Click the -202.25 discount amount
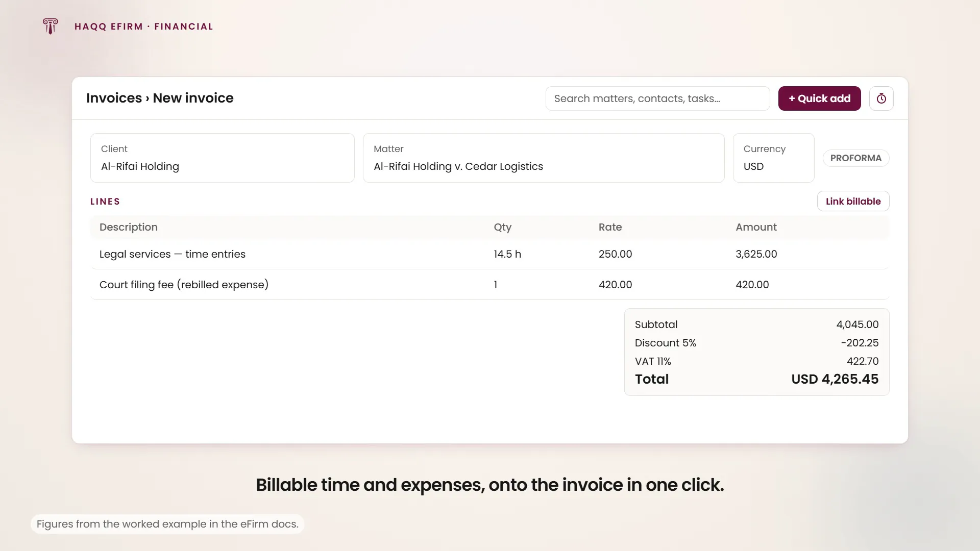Screen dimensions: 980x551 pyautogui.click(x=860, y=343)
